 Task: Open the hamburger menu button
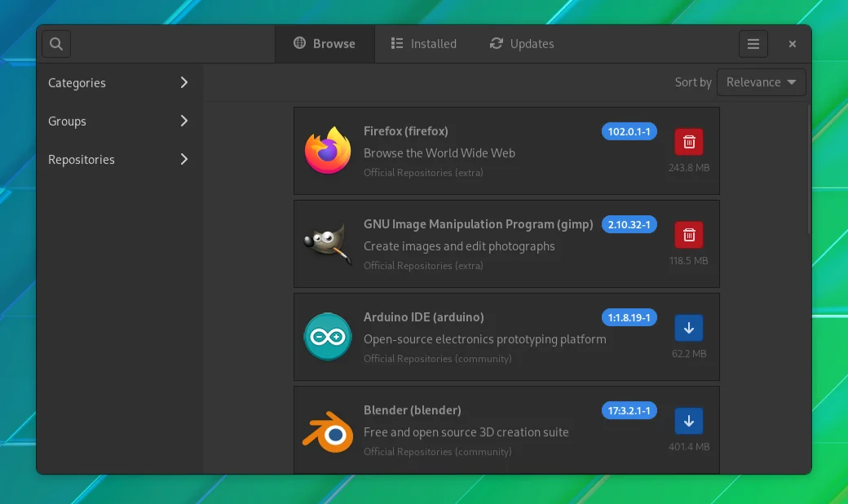(x=753, y=44)
